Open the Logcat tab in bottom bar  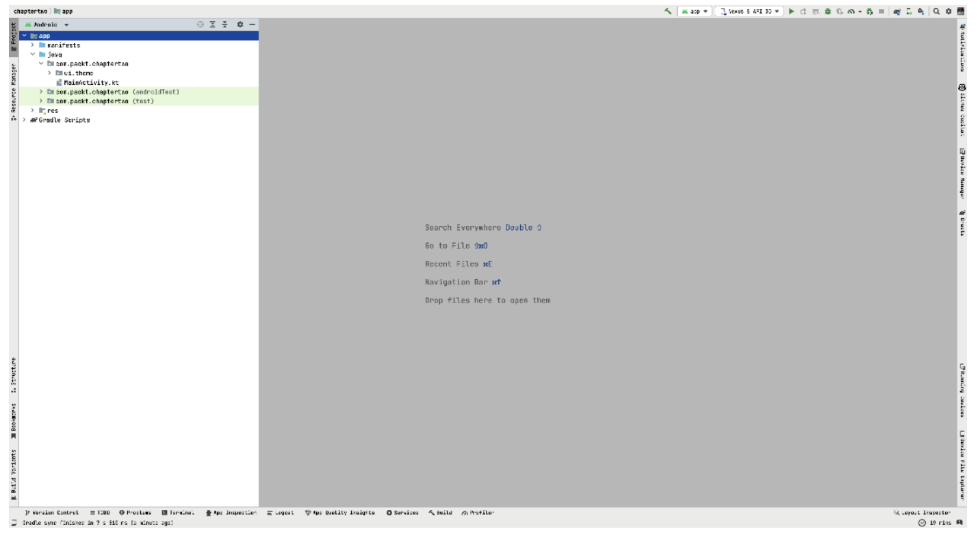(281, 513)
